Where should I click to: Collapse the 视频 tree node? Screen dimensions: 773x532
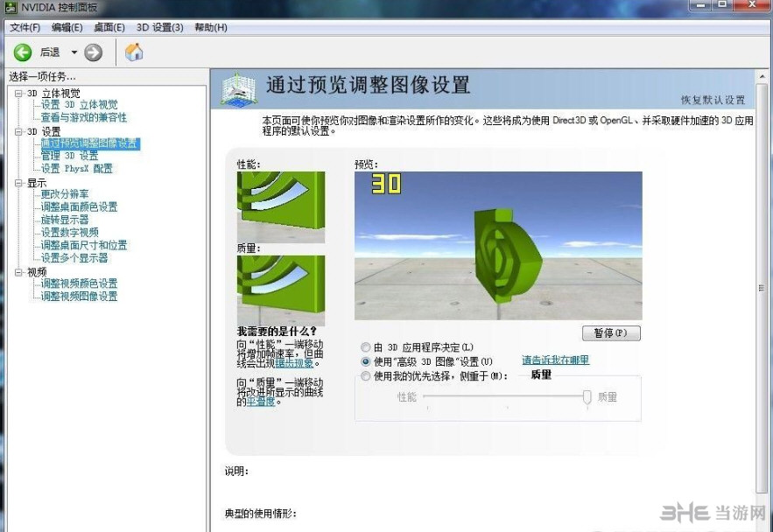point(18,272)
